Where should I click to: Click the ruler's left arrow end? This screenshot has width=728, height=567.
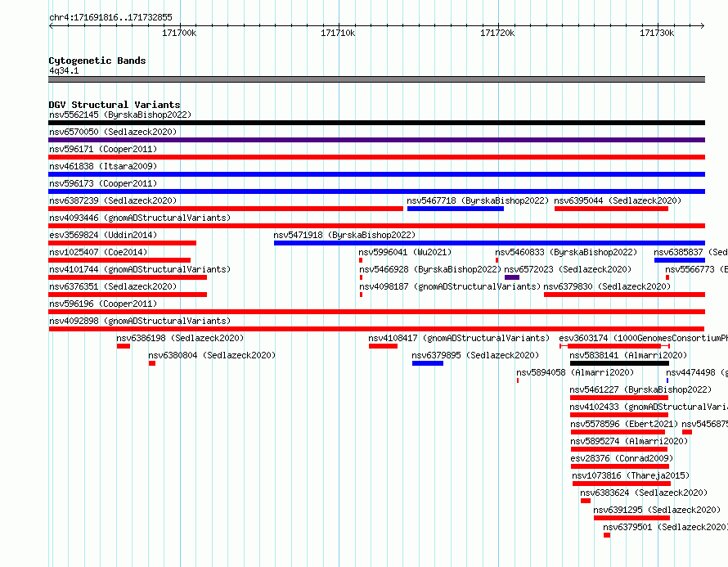click(x=51, y=25)
